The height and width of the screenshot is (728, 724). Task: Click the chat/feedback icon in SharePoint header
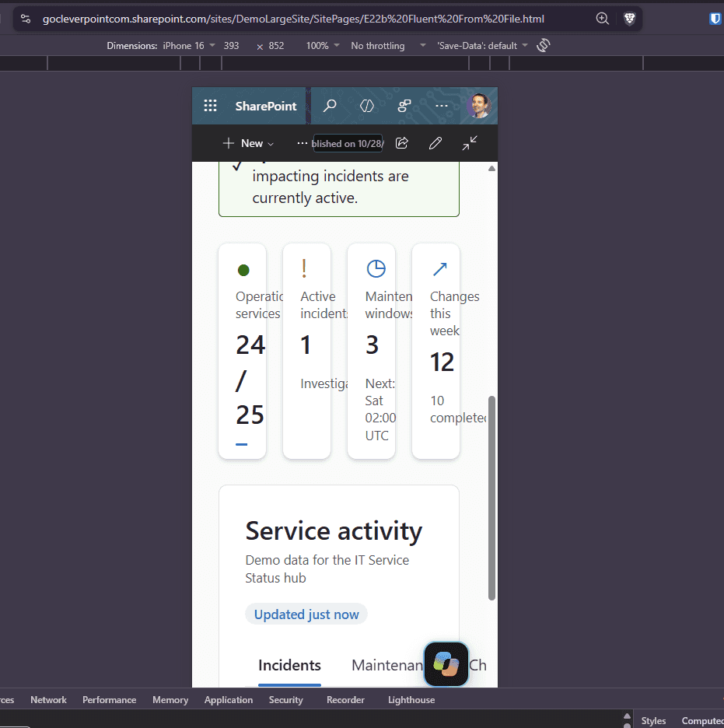pos(404,106)
